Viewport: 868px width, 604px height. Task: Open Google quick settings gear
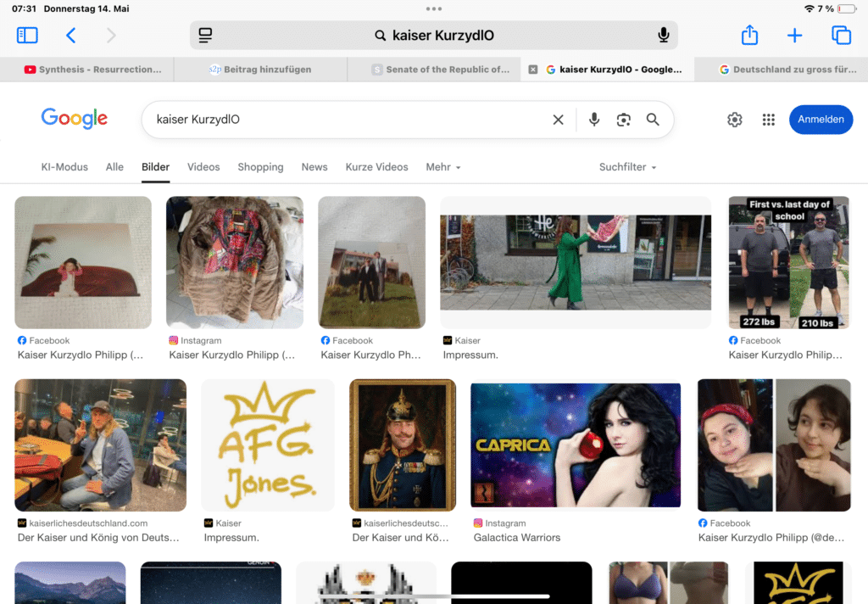(x=735, y=120)
